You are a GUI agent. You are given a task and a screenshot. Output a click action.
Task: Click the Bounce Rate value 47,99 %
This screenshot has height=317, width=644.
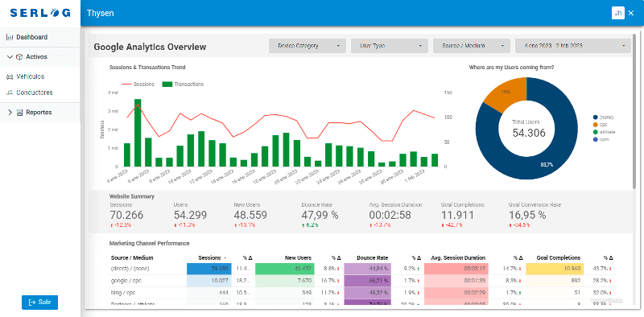(x=320, y=215)
